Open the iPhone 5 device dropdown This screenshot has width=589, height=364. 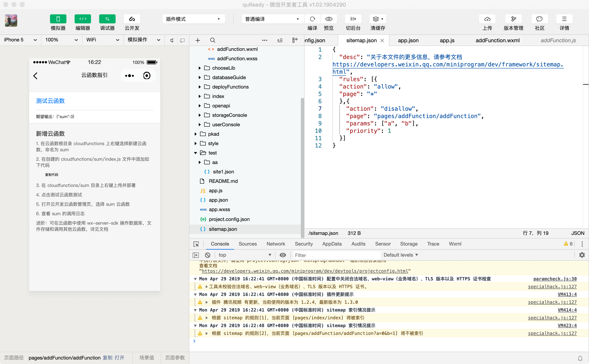[x=20, y=40]
